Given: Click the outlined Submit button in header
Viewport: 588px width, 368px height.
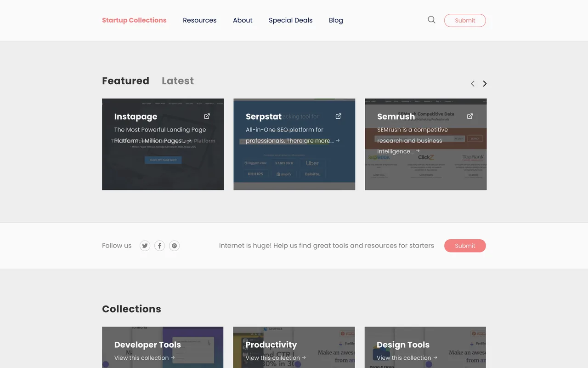Looking at the screenshot, I should click(x=465, y=20).
